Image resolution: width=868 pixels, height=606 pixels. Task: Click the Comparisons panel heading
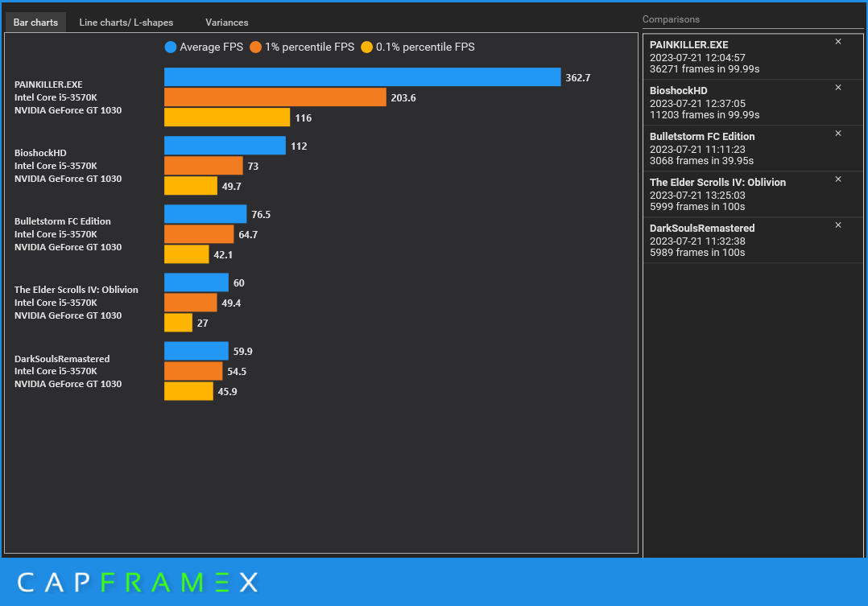coord(671,19)
